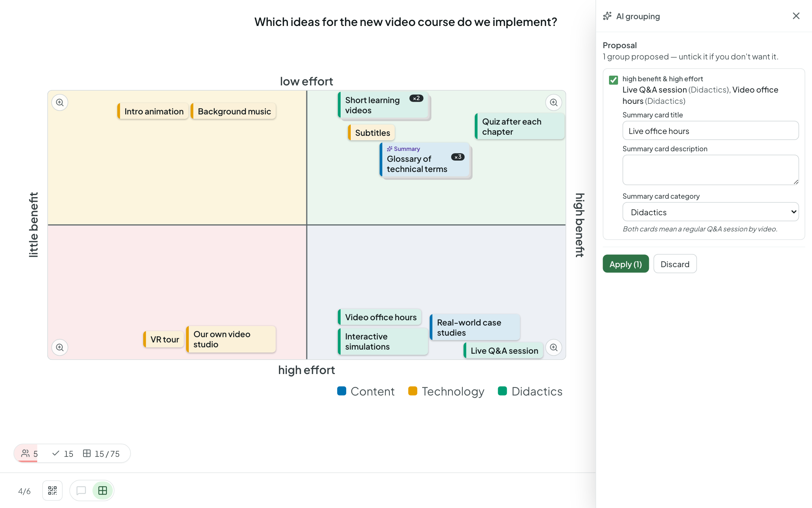
Task: Select the Live Q&A session card
Action: click(504, 350)
